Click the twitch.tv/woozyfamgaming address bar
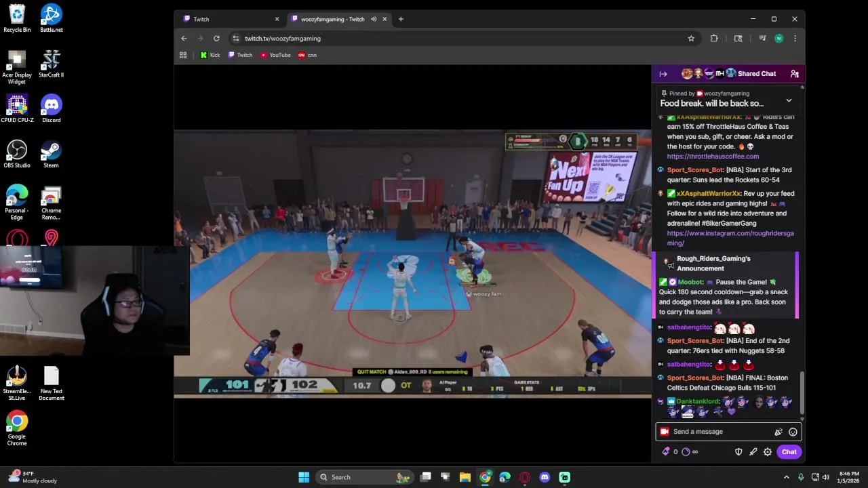Screen dimensions: 868x488 [461, 39]
